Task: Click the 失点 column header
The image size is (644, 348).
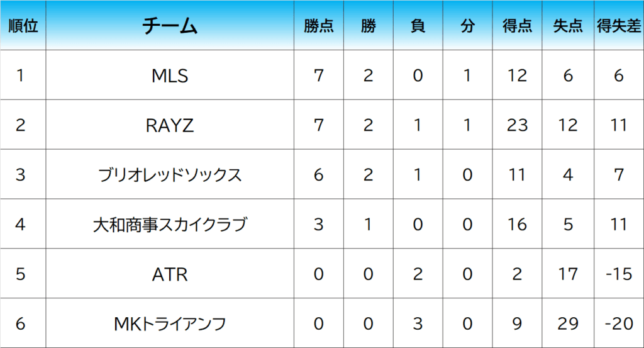Action: 568,26
